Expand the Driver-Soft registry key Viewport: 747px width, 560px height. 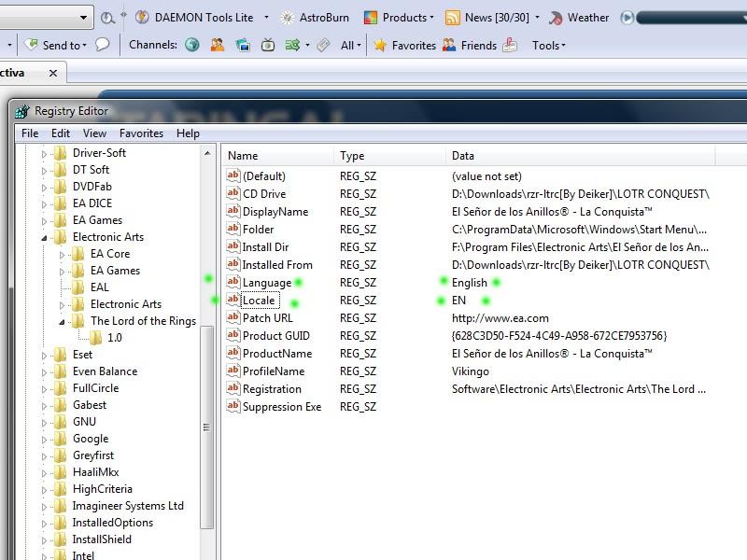[44, 154]
